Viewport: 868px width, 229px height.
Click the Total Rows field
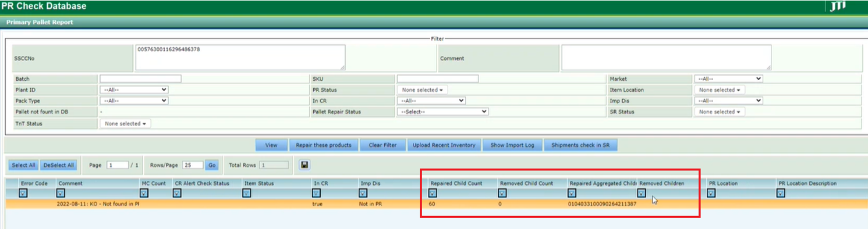(273, 165)
